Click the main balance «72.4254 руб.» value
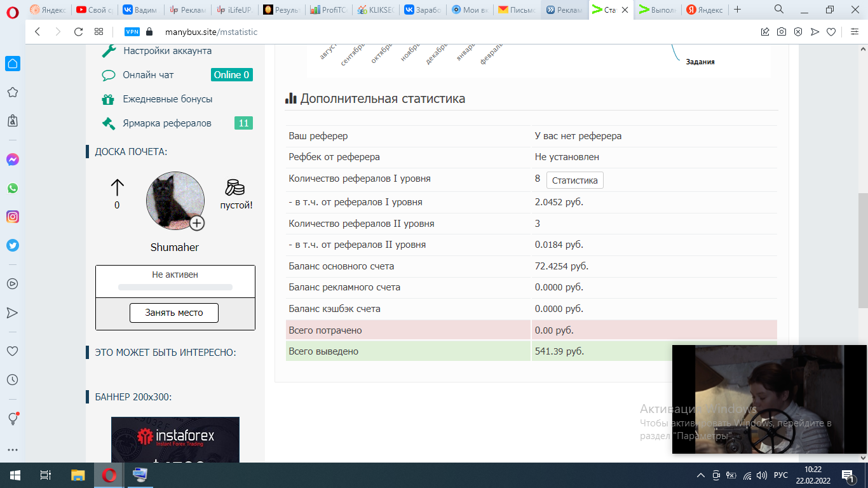The height and width of the screenshot is (488, 868). (x=562, y=266)
